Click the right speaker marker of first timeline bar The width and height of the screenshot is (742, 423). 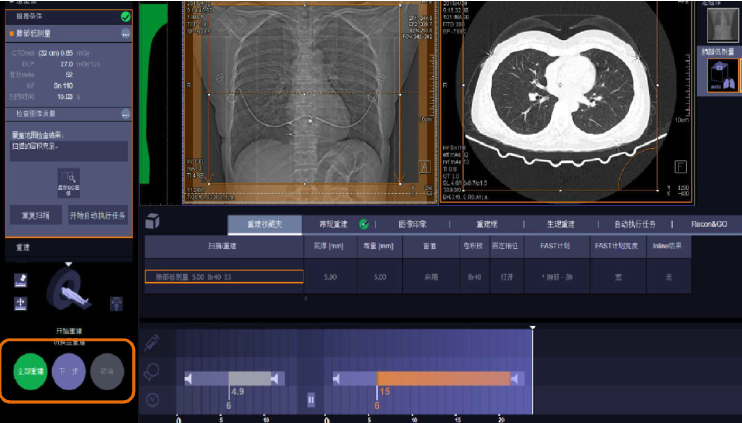(274, 379)
